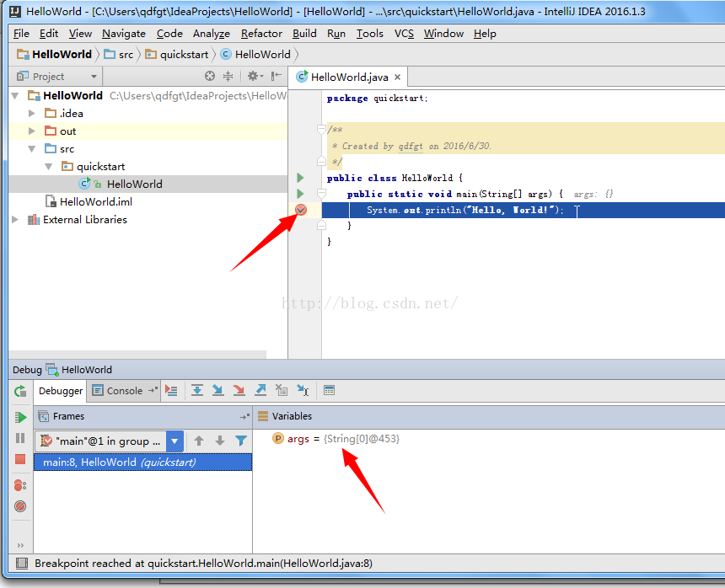
Task: Toggle the breakpoint on the println line
Action: (301, 210)
